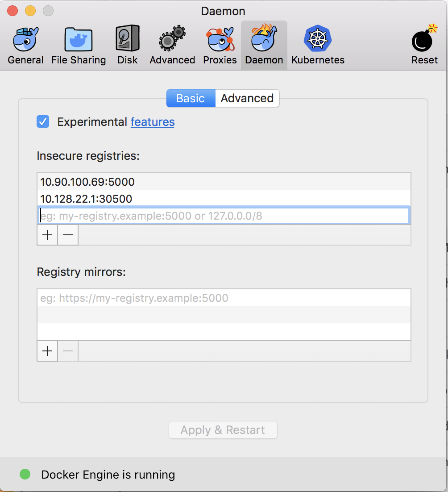Switch to the Advanced daemon tab
The height and width of the screenshot is (492, 448).
click(247, 98)
